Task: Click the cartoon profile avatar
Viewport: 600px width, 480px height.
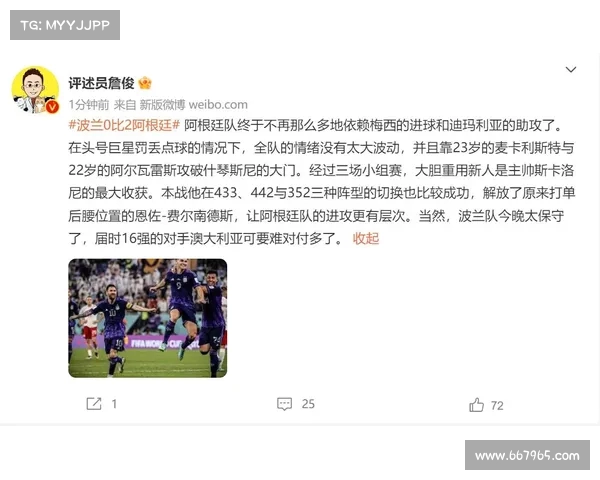Action: point(35,90)
